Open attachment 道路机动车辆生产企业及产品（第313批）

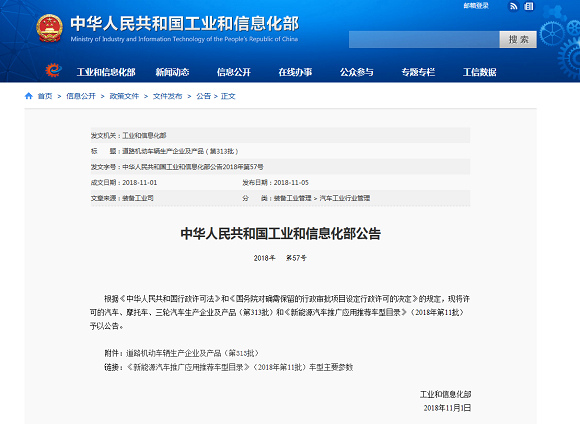point(192,353)
